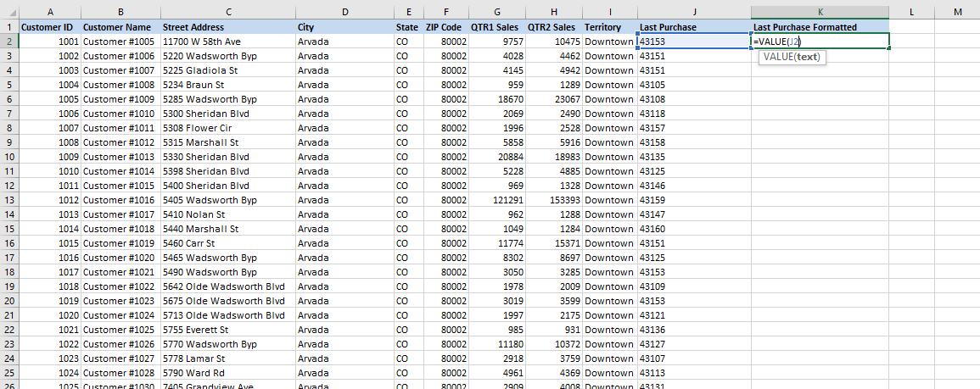The height and width of the screenshot is (389, 980).
Task: Select row 2 header
Action: coord(8,42)
